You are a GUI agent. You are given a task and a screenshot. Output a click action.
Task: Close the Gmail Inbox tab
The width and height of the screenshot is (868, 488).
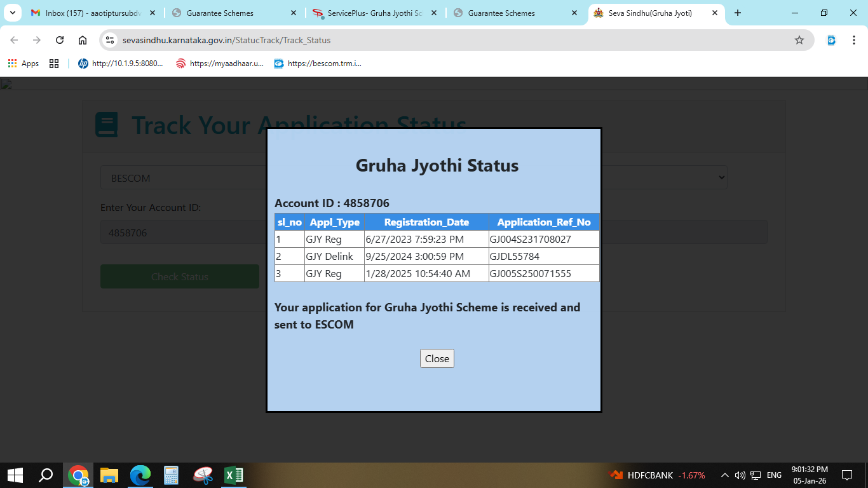(x=152, y=13)
